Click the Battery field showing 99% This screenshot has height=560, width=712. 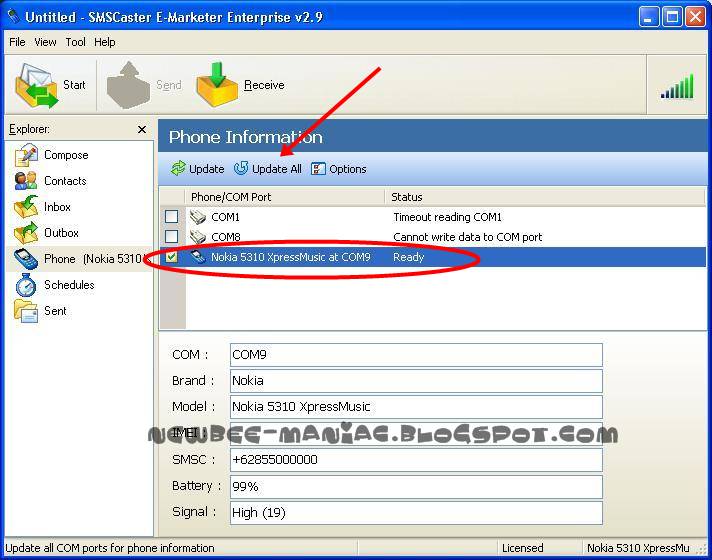[x=416, y=486]
